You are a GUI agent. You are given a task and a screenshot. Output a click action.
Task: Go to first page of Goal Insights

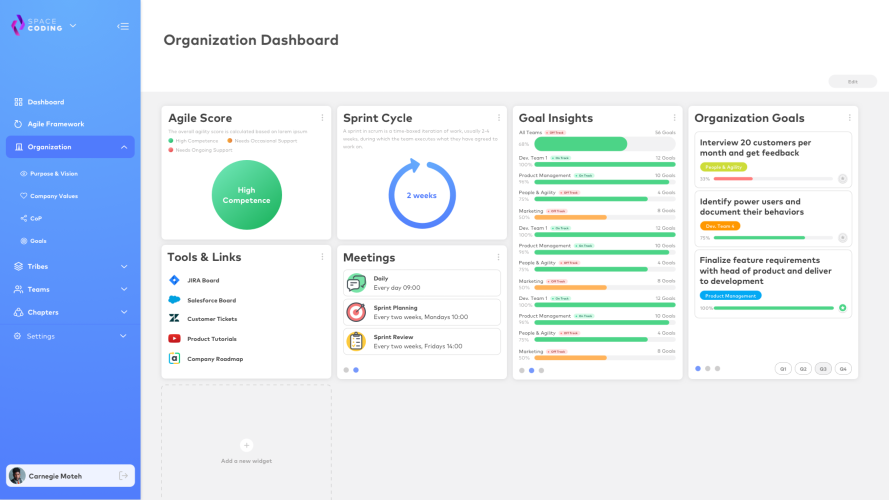pos(522,370)
